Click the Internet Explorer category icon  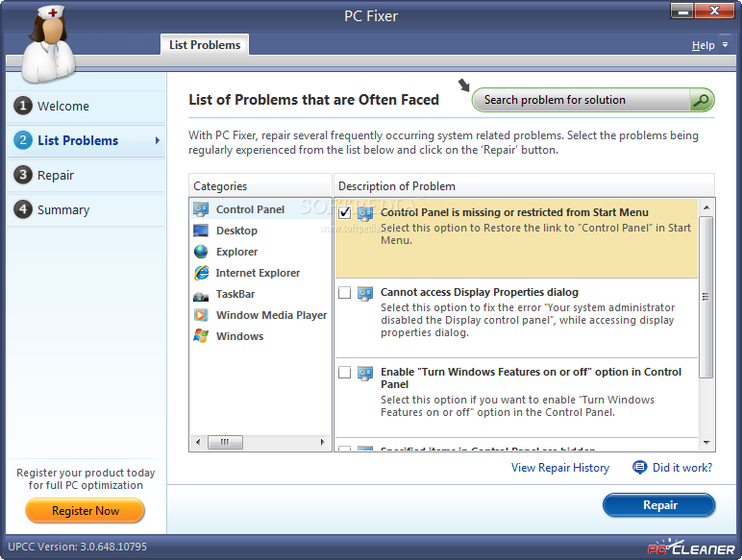click(201, 273)
